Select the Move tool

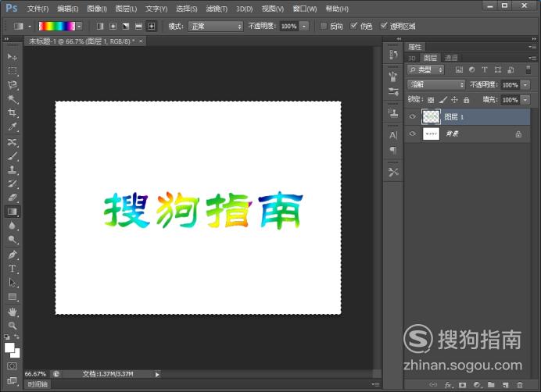pos(13,57)
